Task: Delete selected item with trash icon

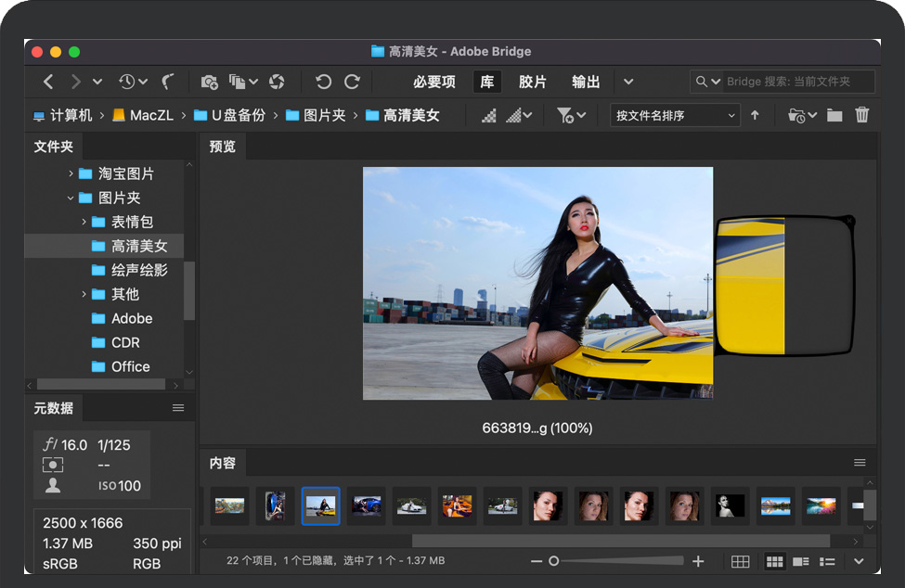Action: 862,116
